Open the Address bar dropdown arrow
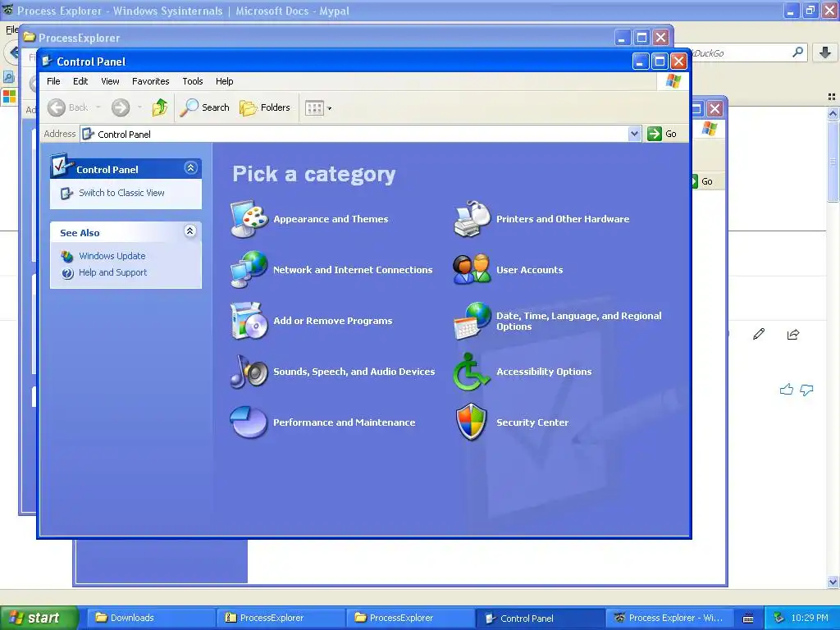 pos(634,134)
